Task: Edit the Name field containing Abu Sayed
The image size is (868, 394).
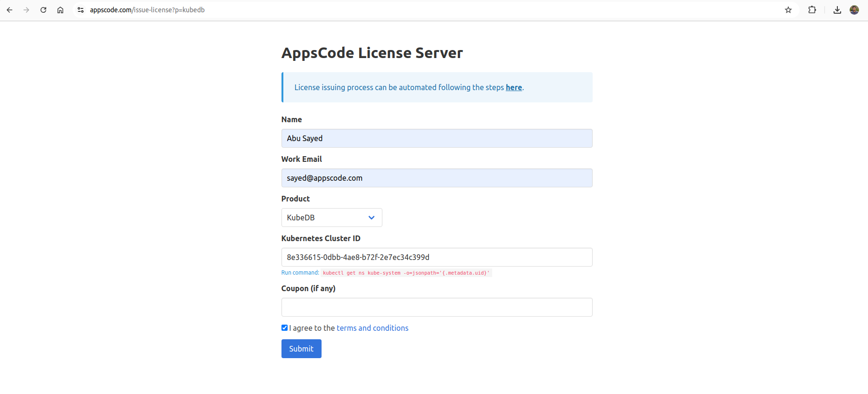Action: pos(437,138)
